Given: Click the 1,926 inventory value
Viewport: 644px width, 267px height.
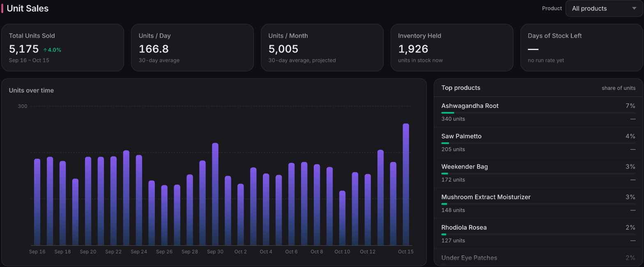Looking at the screenshot, I should tap(413, 49).
